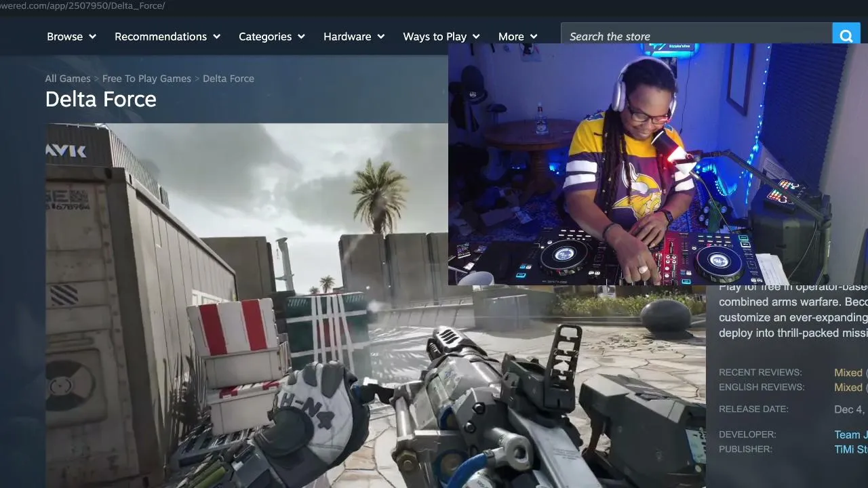Image resolution: width=868 pixels, height=488 pixels.
Task: Click the 'customize an ever-expanding' description line
Action: 793,317
